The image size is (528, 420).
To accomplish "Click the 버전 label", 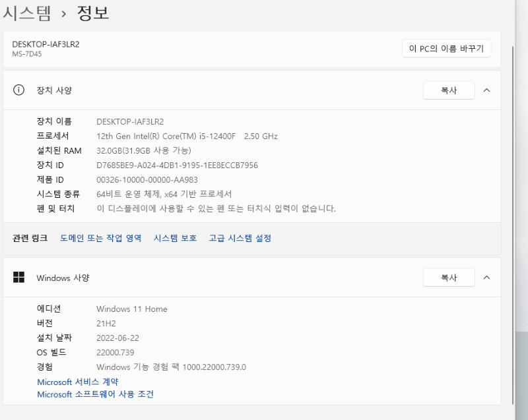I will tap(44, 323).
